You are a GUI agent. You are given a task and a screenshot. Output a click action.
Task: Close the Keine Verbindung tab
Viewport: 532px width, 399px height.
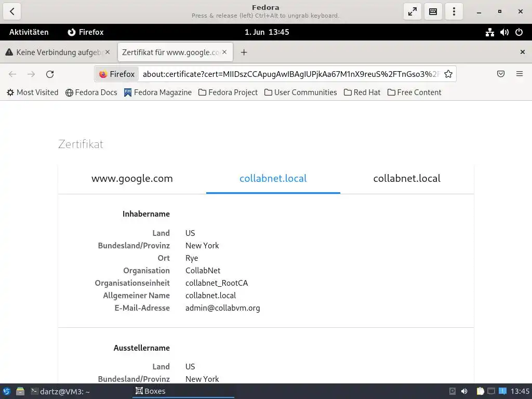[x=108, y=52]
